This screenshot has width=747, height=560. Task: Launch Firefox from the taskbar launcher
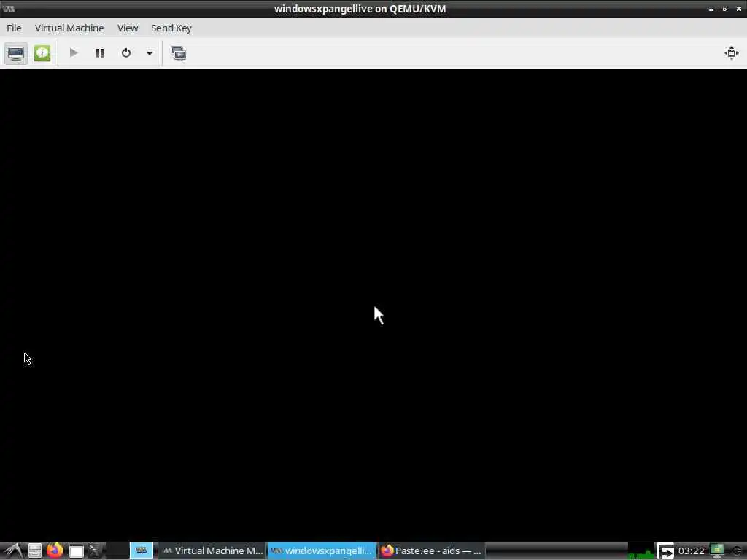55,551
